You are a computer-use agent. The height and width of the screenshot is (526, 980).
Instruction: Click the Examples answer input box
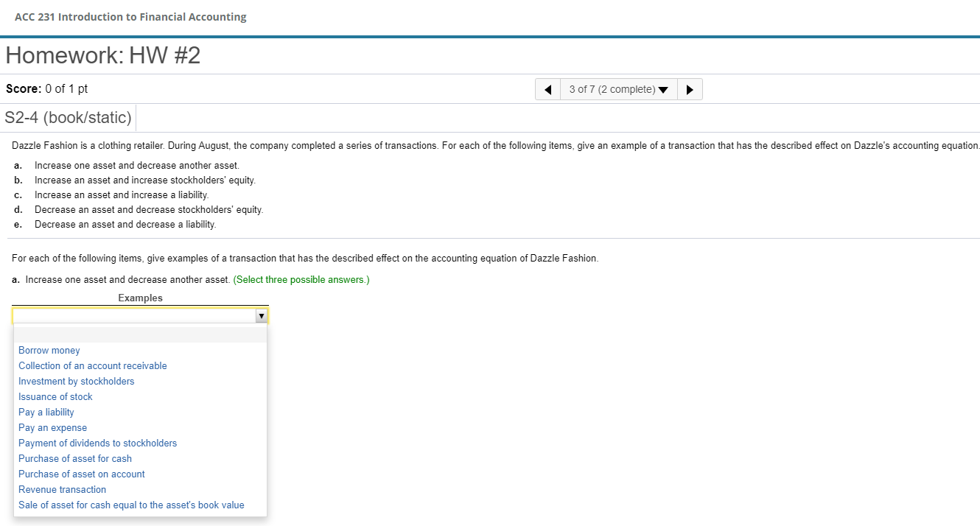[133, 315]
